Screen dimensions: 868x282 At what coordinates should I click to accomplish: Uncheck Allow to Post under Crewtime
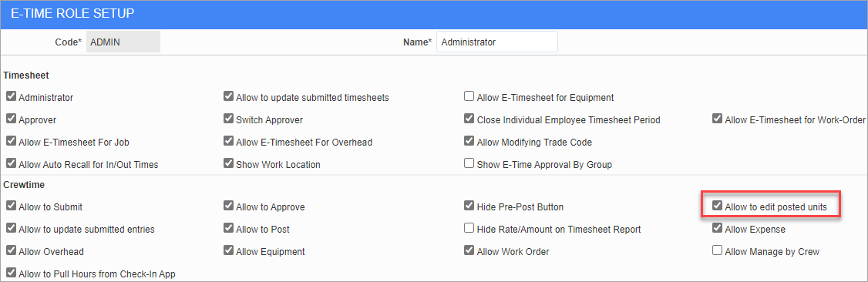coord(228,228)
